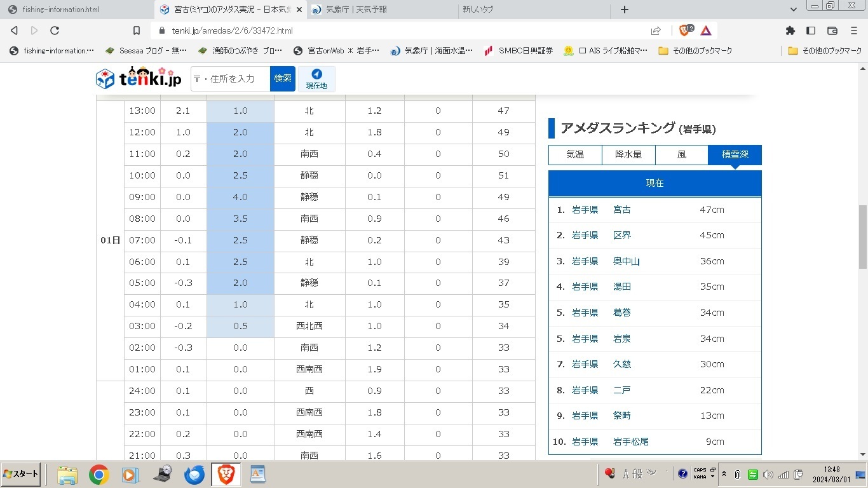The image size is (868, 488).
Task: Select the 気温 ranking tab
Action: pos(575,154)
